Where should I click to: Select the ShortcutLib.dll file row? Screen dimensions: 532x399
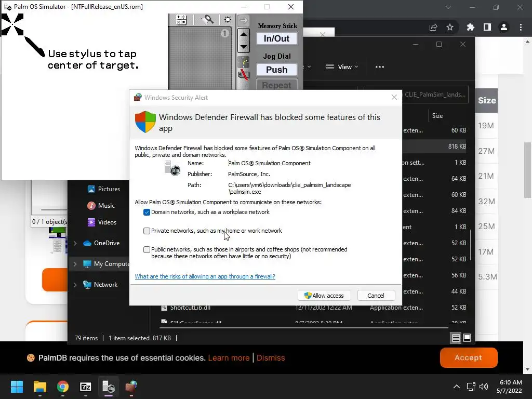click(314, 308)
